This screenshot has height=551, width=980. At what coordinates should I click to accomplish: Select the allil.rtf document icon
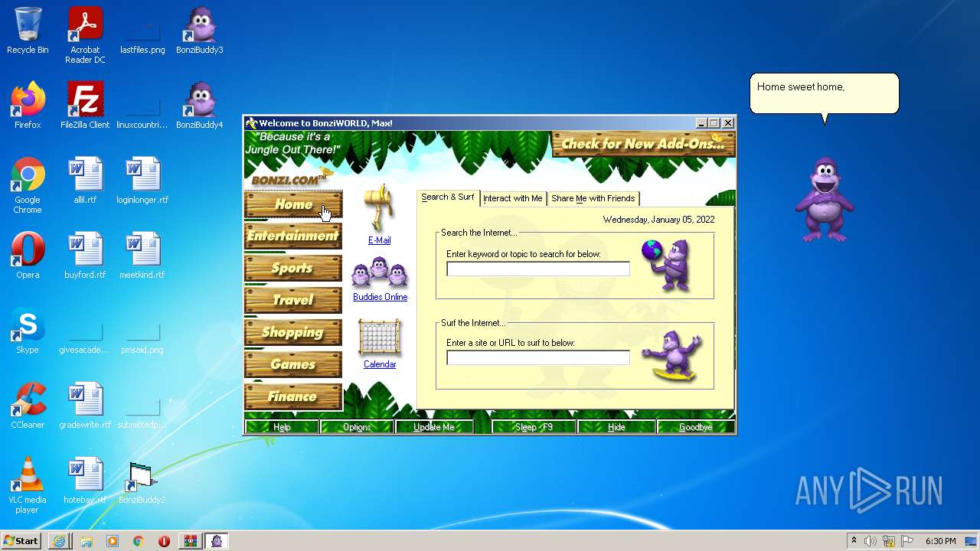pos(85,181)
